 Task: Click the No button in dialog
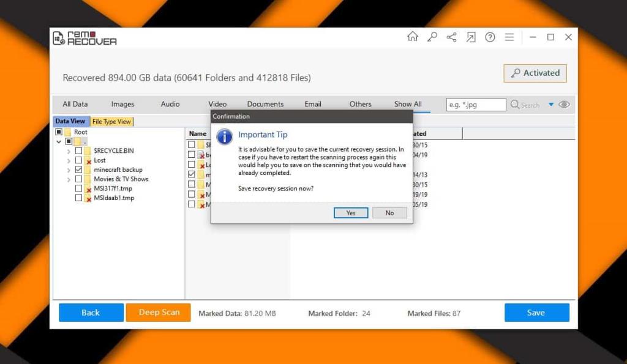tap(389, 213)
